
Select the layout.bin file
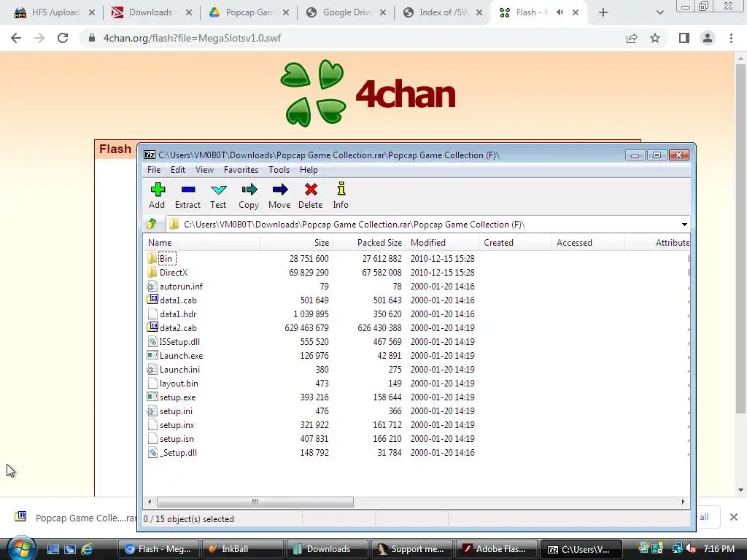pos(179,384)
